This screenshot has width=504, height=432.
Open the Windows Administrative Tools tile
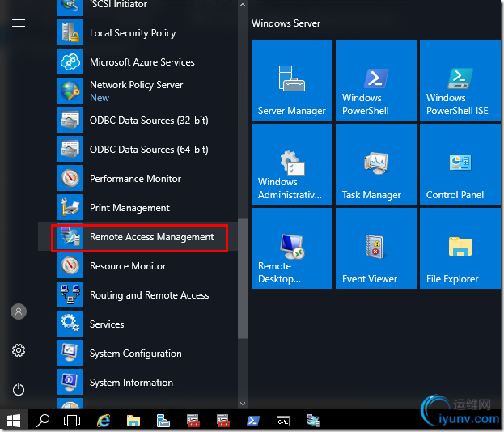(x=292, y=164)
